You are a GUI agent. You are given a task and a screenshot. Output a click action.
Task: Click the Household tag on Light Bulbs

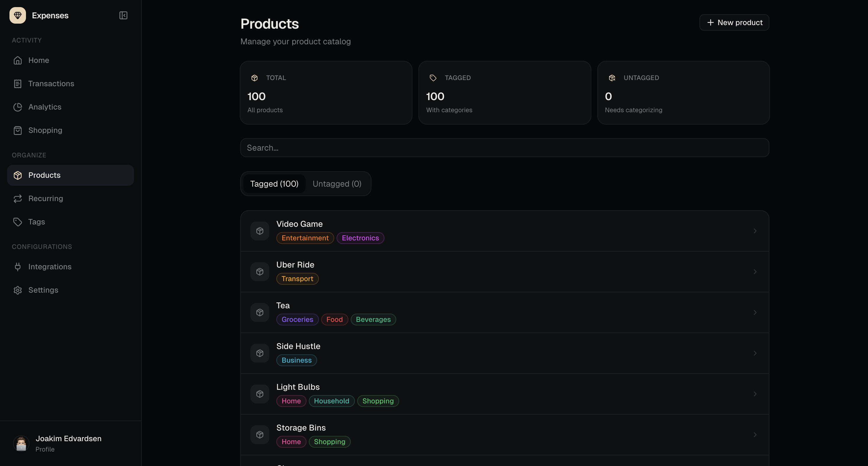pyautogui.click(x=332, y=401)
